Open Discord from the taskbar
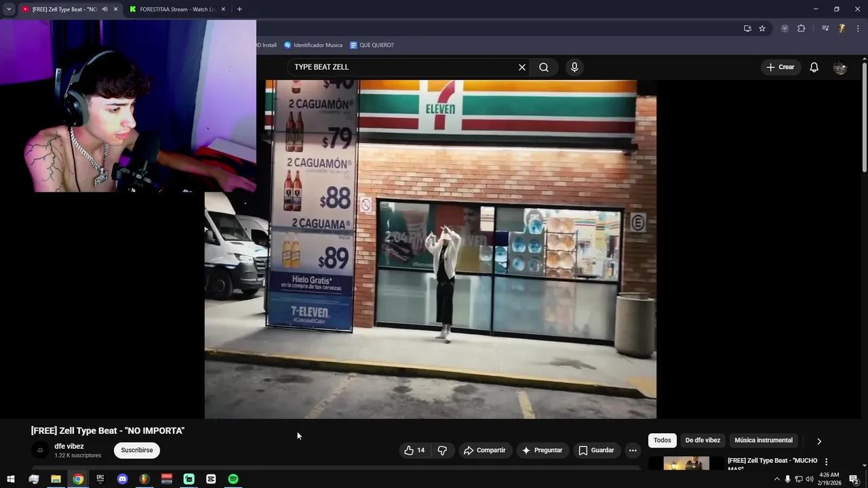 click(122, 479)
